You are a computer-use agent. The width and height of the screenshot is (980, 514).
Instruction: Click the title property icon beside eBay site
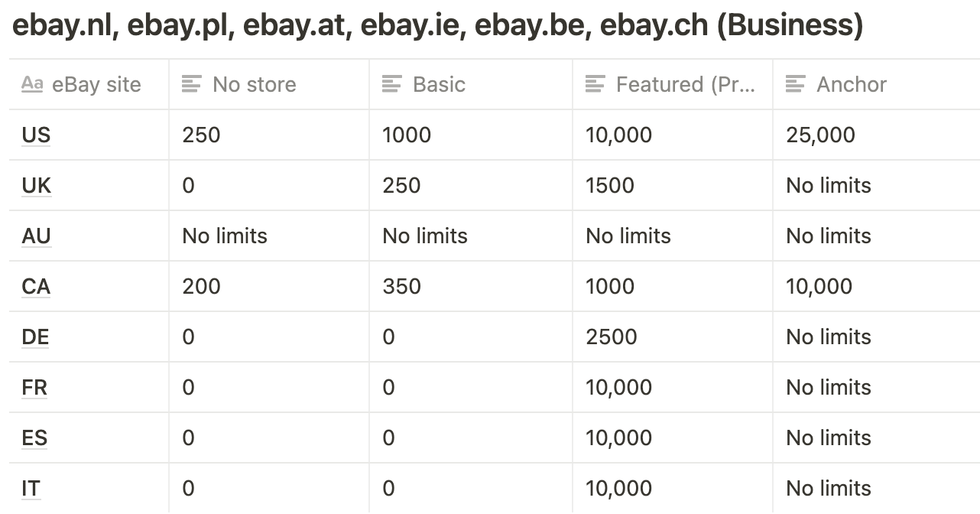tap(31, 83)
